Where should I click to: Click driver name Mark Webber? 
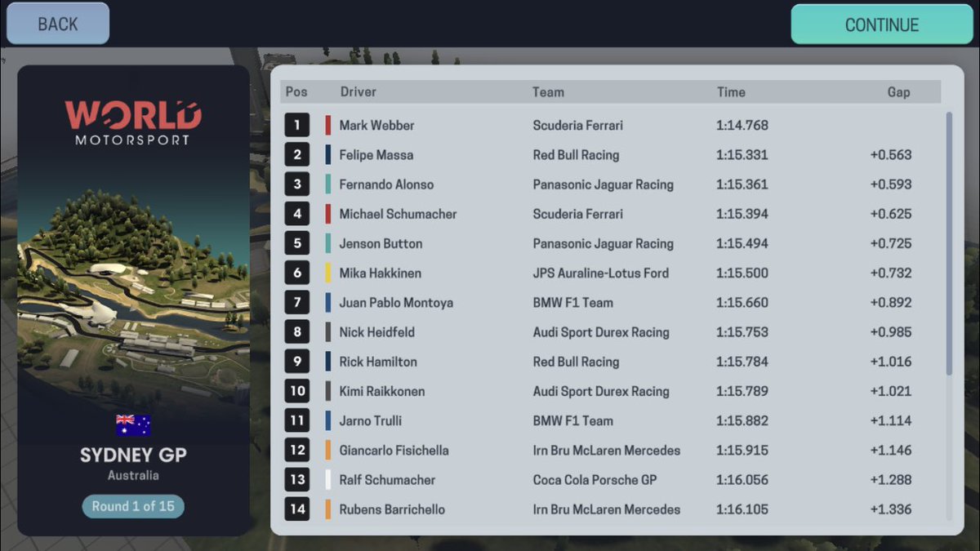tap(376, 125)
